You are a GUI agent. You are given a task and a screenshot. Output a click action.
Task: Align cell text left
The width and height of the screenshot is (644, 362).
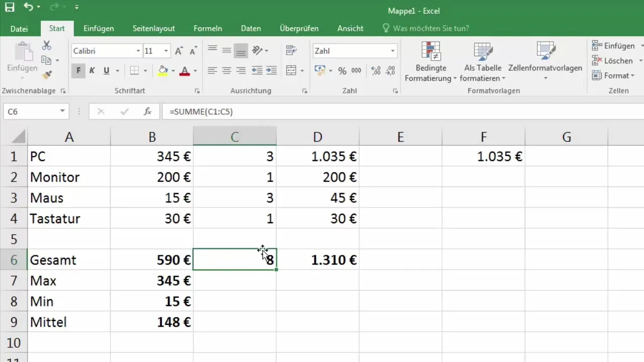point(212,71)
